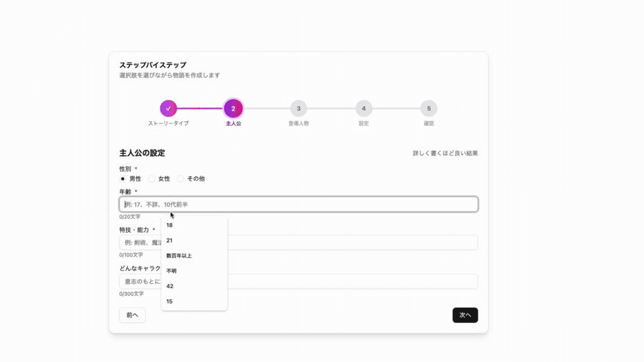Open step 3 登場人物 via its circle icon
644x362 pixels.
tap(299, 108)
